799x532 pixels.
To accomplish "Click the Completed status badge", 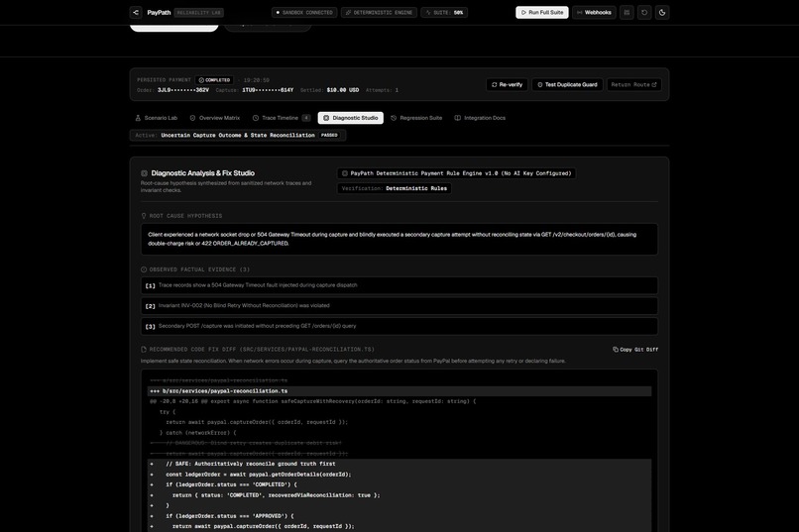I will pyautogui.click(x=214, y=80).
